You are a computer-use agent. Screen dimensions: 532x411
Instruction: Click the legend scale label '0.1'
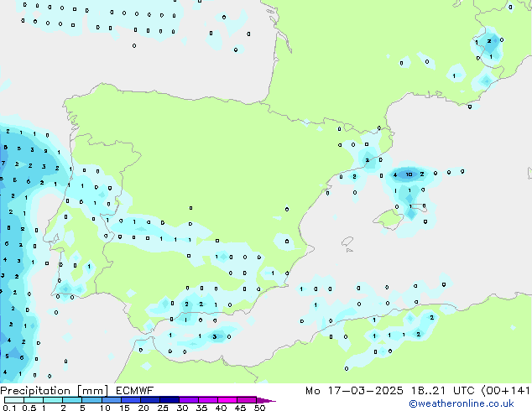point(9,408)
